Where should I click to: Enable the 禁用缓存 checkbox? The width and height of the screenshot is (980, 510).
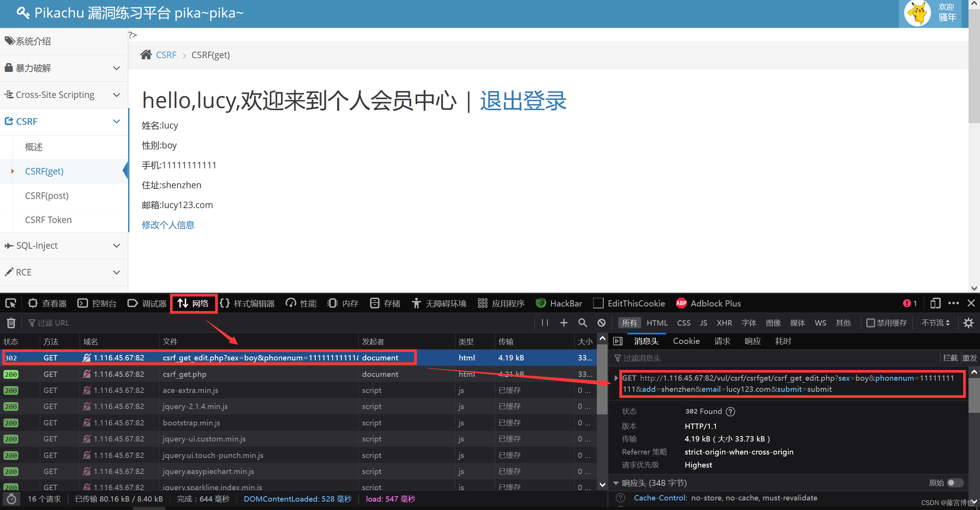click(871, 323)
